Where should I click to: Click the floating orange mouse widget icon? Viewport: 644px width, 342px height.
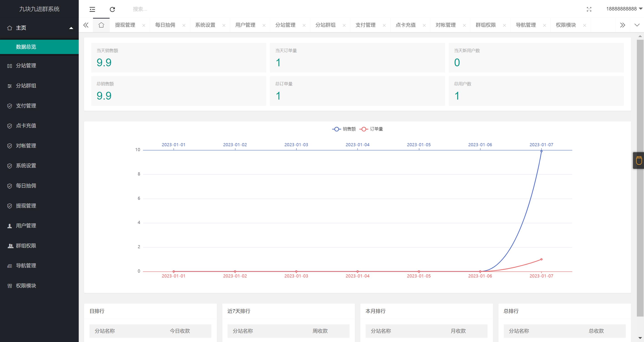pyautogui.click(x=639, y=161)
